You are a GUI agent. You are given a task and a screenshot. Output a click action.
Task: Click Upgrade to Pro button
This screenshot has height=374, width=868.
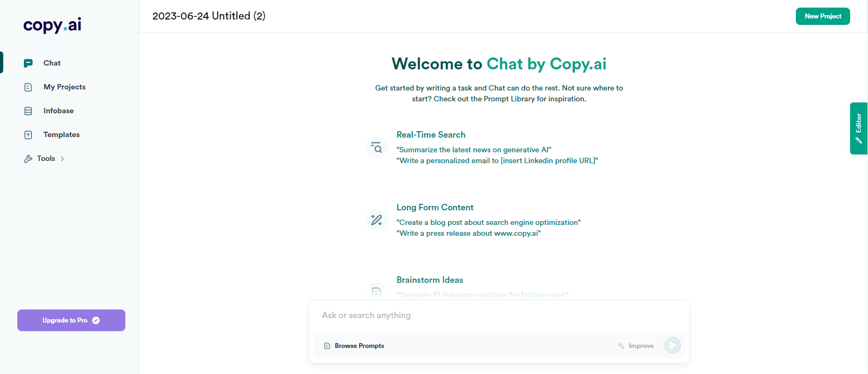point(71,320)
